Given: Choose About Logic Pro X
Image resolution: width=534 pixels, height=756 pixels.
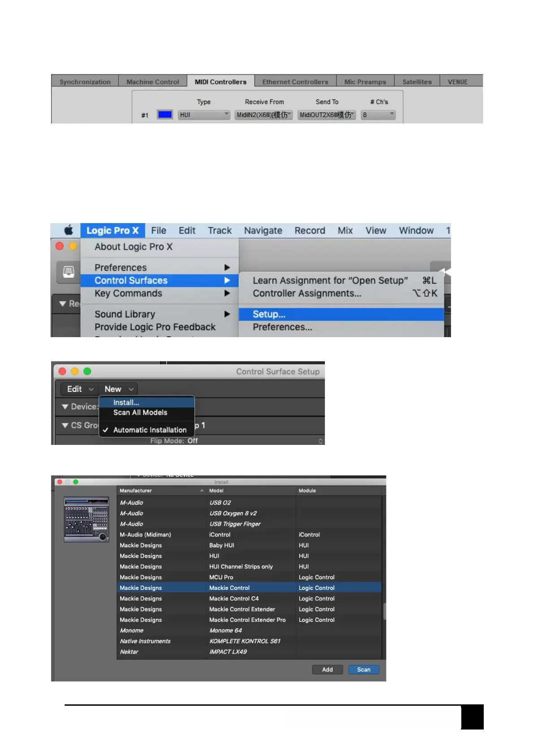Looking at the screenshot, I should (x=159, y=246).
